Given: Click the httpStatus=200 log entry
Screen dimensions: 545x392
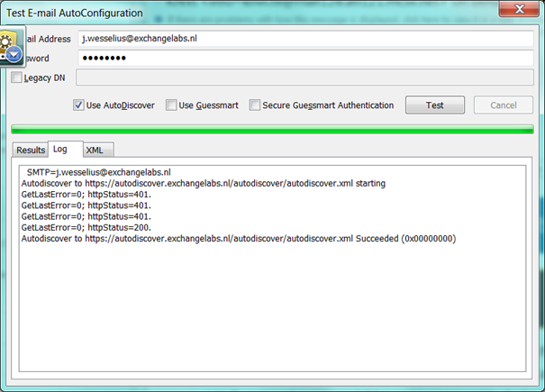Looking at the screenshot, I should tap(86, 228).
